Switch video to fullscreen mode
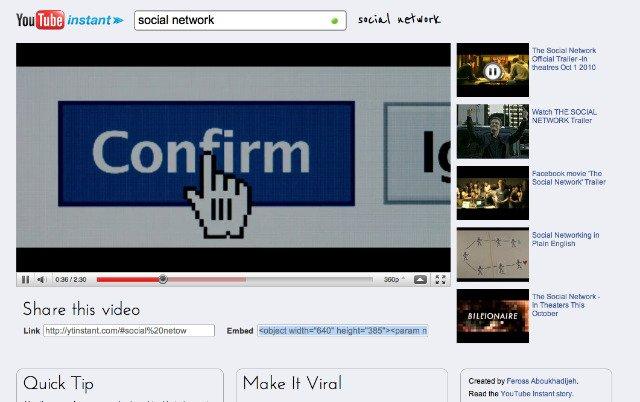 coord(440,280)
